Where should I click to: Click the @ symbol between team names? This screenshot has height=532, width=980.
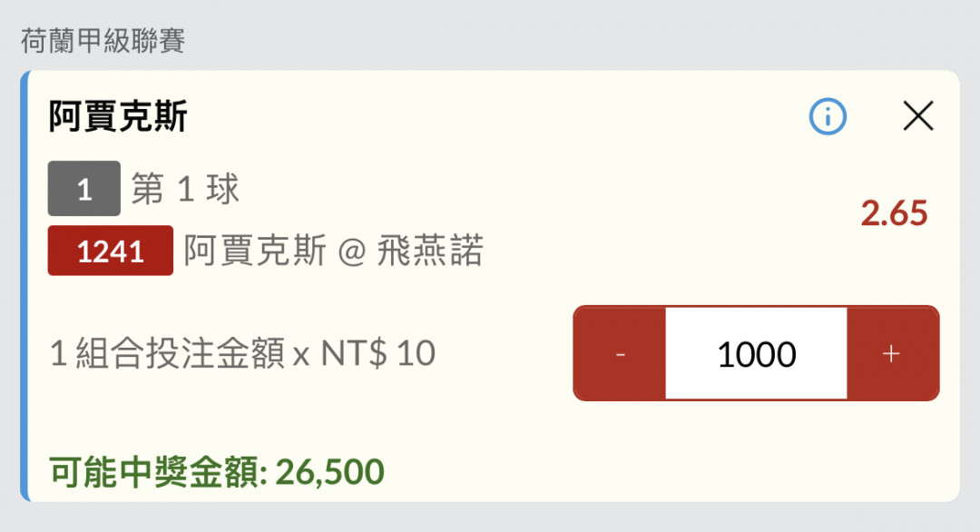pos(352,252)
